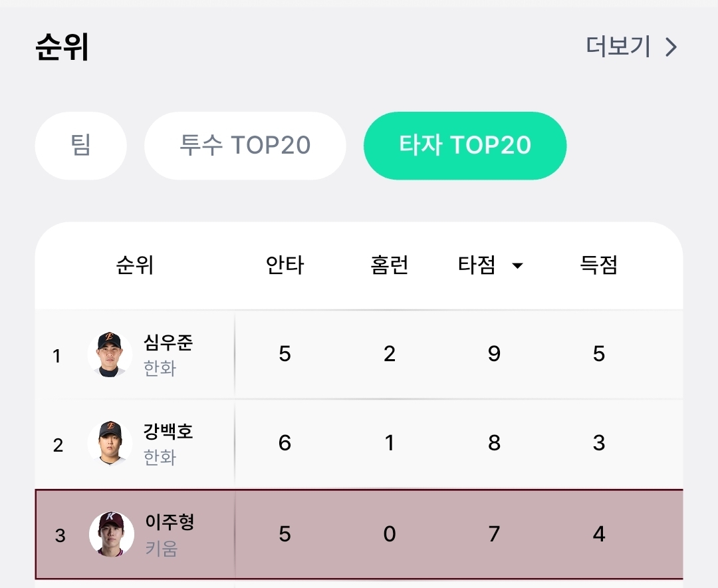Sort by 안타 column header
This screenshot has height=588, width=718.
(285, 265)
